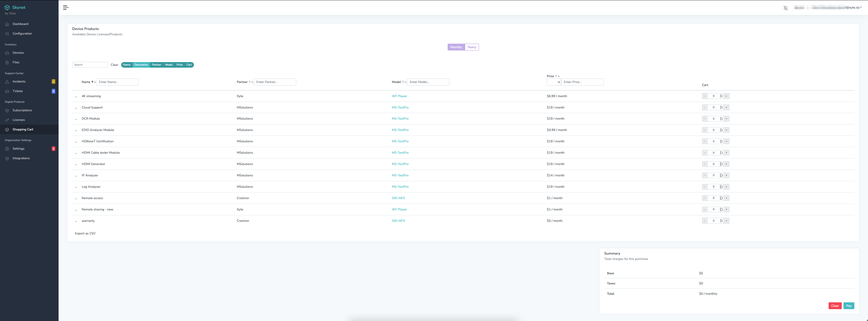This screenshot has width=868, height=321.
Task: Open the Devices inventory page
Action: pos(18,52)
